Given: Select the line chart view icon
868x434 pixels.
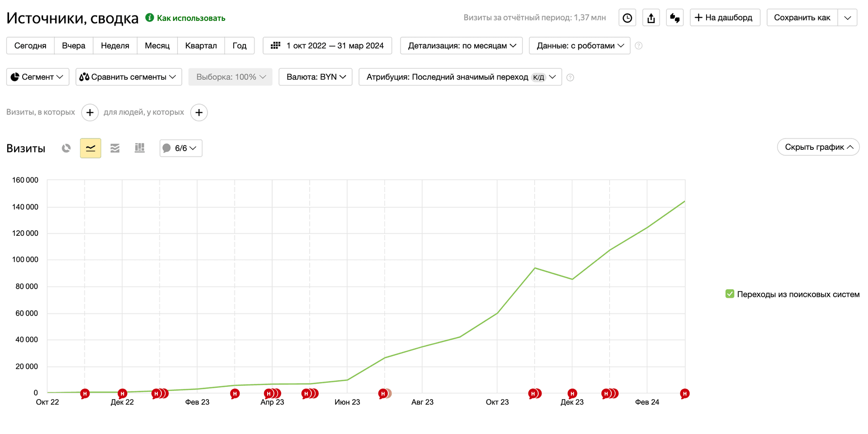Looking at the screenshot, I should [90, 148].
